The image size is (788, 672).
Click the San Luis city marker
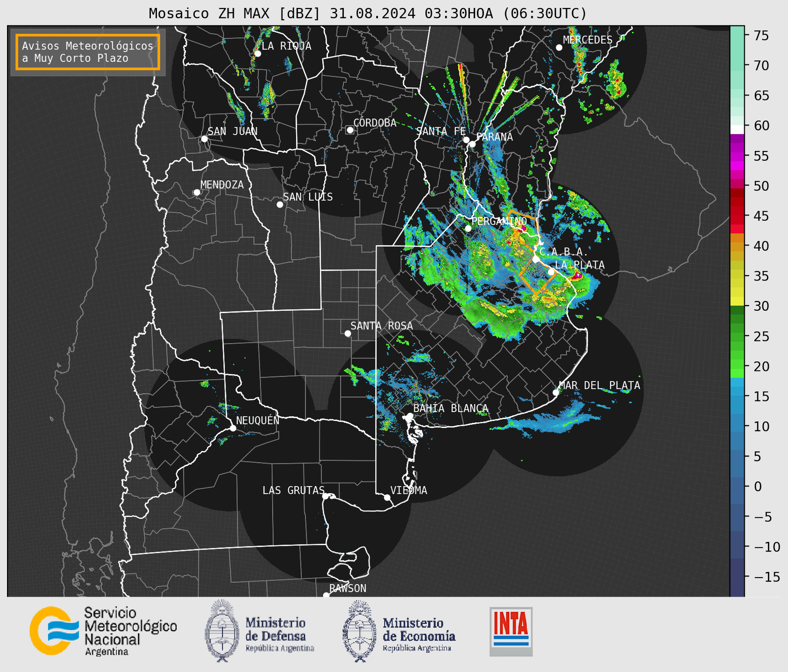coord(280,205)
